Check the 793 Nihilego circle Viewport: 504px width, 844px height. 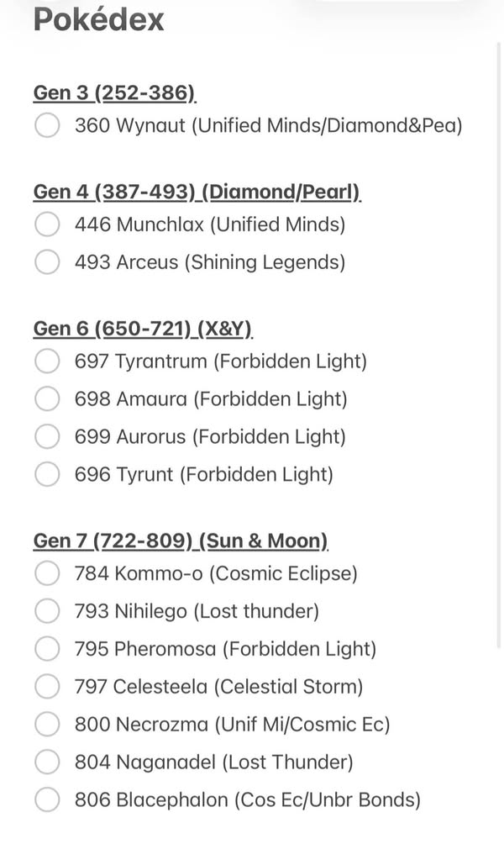click(x=47, y=611)
